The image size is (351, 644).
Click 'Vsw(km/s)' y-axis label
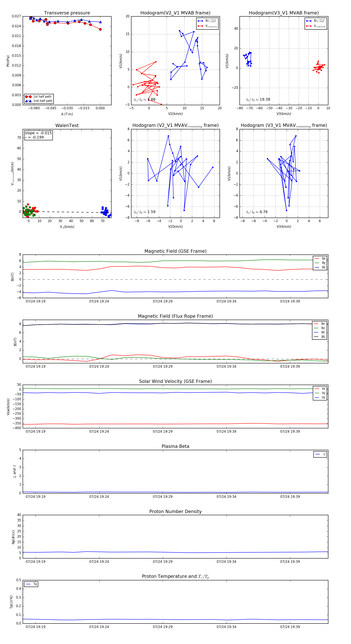pyautogui.click(x=8, y=407)
